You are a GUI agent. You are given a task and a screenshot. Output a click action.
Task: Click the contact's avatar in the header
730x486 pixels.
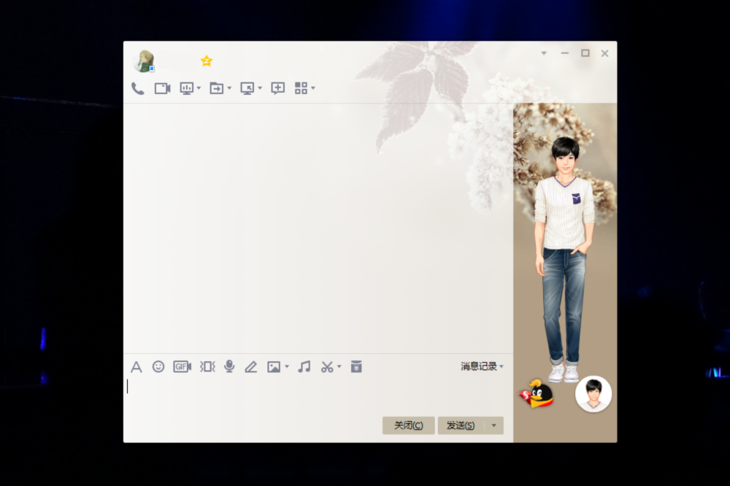pyautogui.click(x=145, y=61)
